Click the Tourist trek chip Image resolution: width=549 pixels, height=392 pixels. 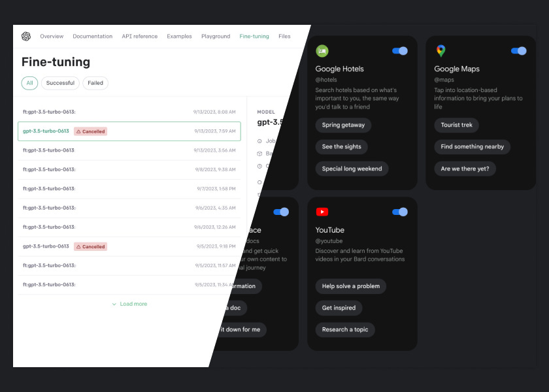[x=457, y=125]
